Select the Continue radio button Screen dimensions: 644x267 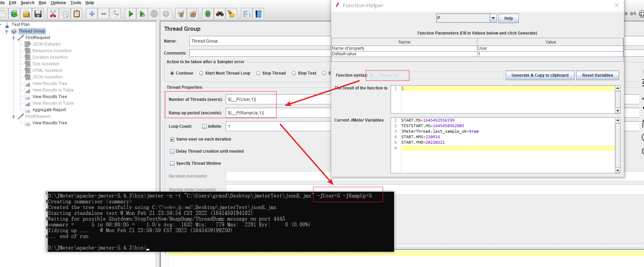172,73
